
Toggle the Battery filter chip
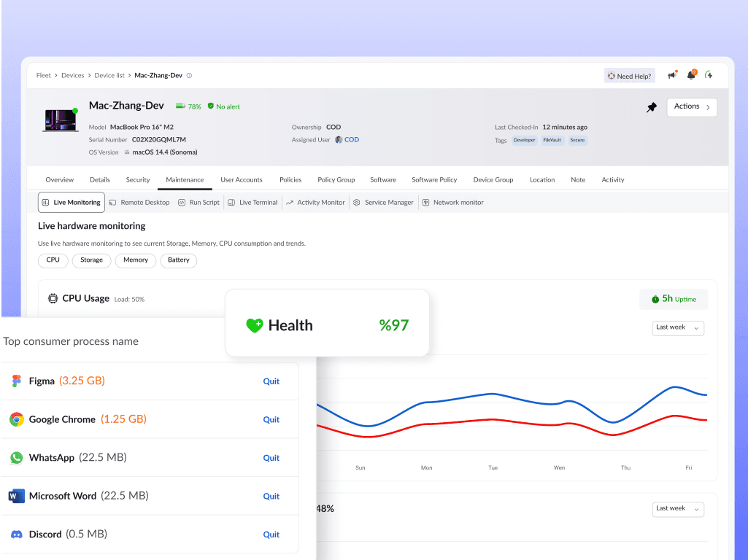[178, 260]
